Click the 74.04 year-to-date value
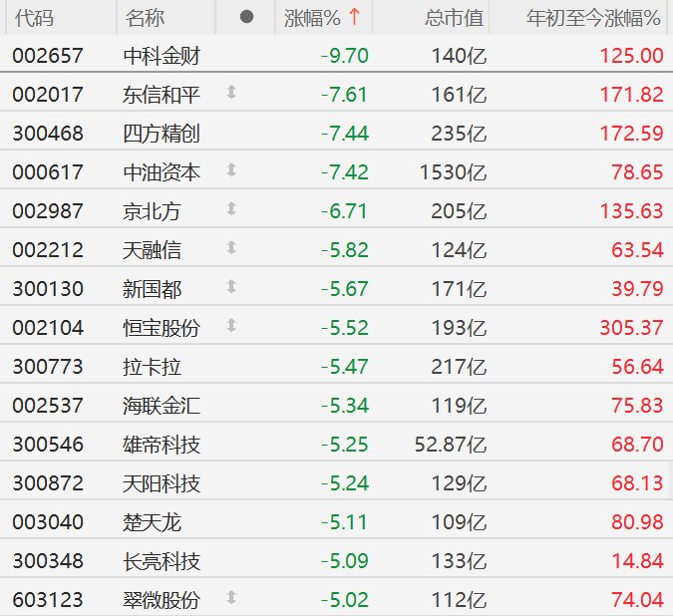The image size is (673, 616). click(638, 600)
